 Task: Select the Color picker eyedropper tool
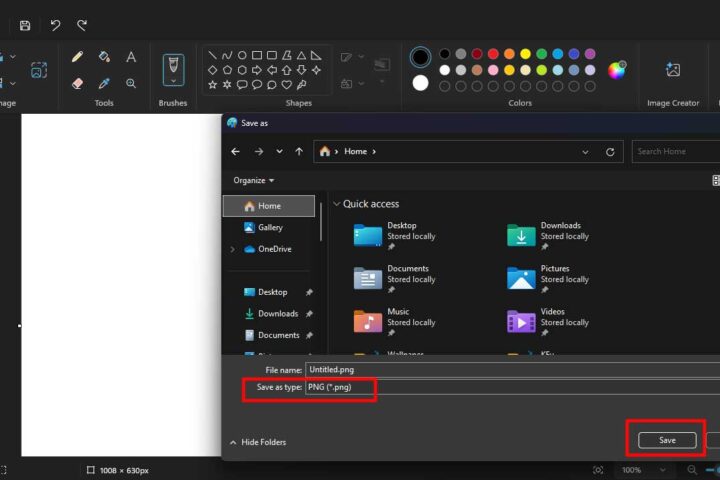[104, 83]
